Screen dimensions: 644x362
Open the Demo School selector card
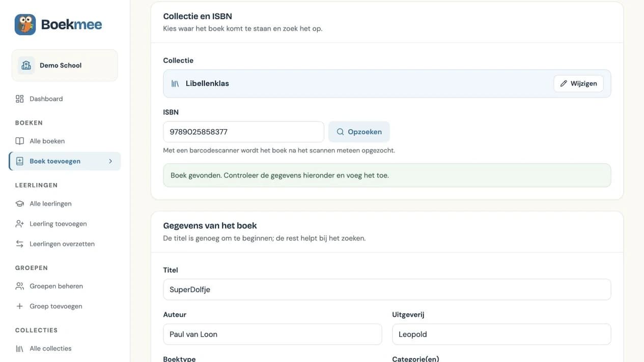(x=65, y=65)
